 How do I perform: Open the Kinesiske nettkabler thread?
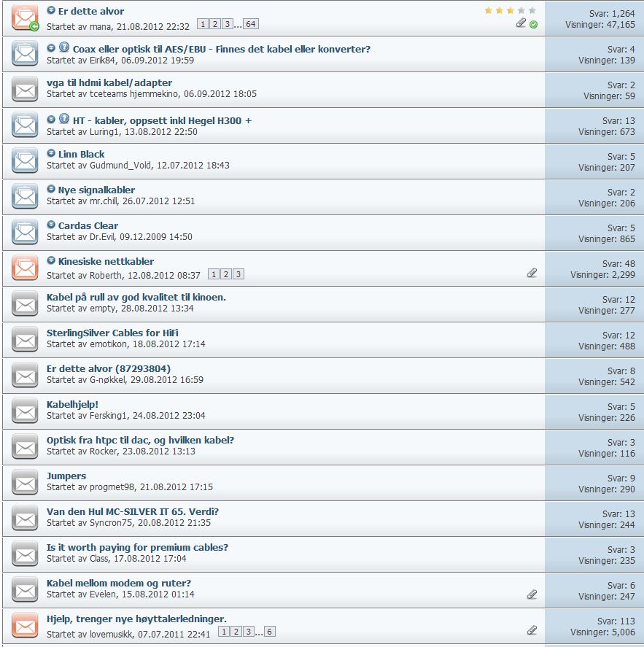106,261
